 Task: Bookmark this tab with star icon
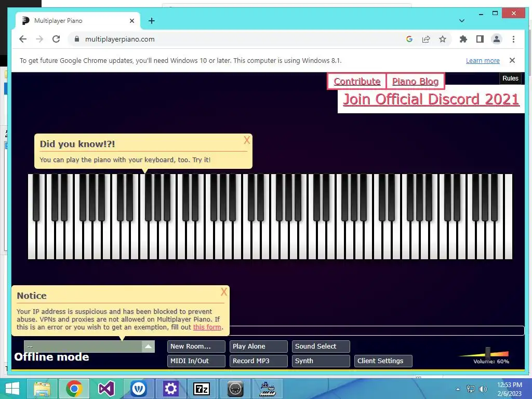tap(443, 39)
